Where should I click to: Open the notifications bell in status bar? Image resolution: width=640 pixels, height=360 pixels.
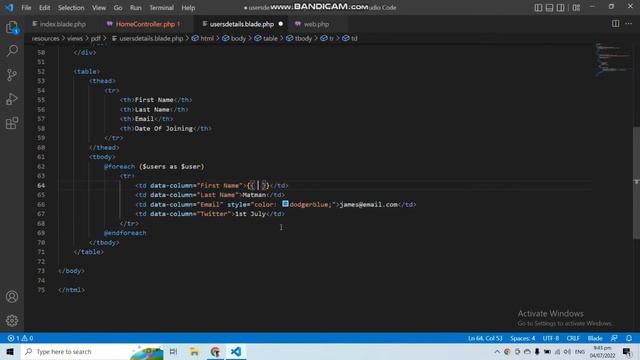click(x=629, y=338)
